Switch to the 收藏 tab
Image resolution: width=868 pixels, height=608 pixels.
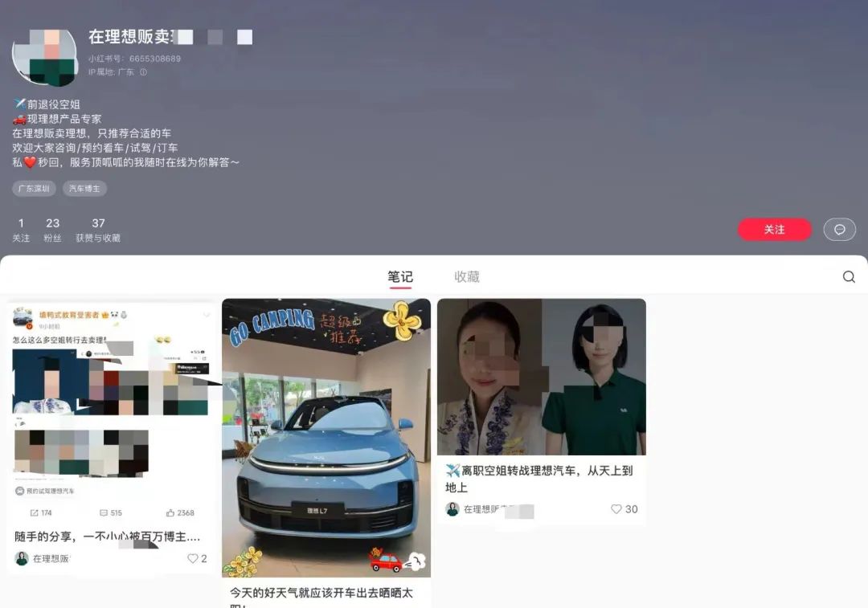tap(467, 276)
